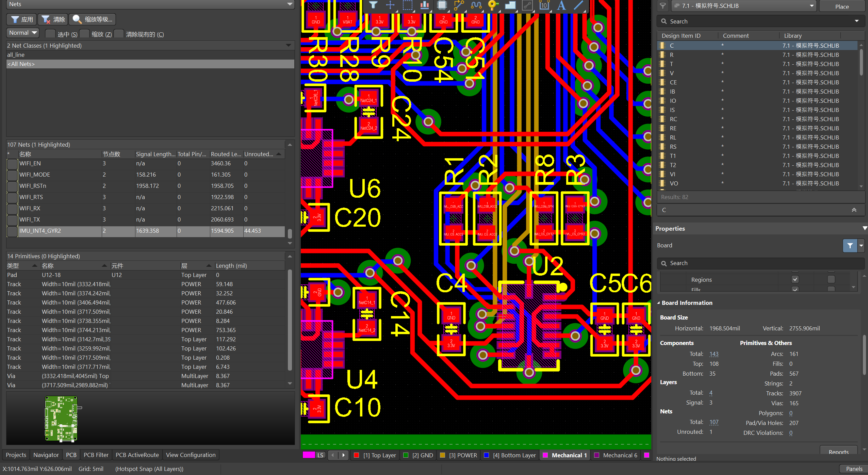Click the magenta LS layer color swatch
868x475 pixels.
pyautogui.click(x=309, y=455)
